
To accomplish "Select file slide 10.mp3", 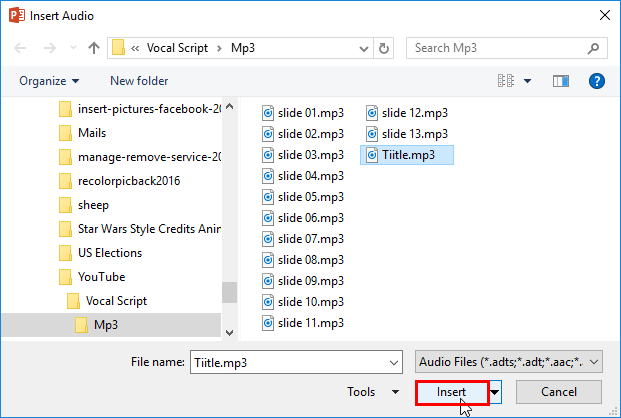I will [x=303, y=302].
